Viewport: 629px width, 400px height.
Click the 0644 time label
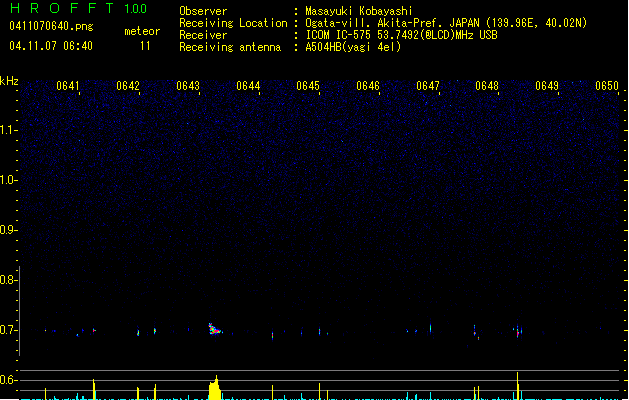click(248, 86)
